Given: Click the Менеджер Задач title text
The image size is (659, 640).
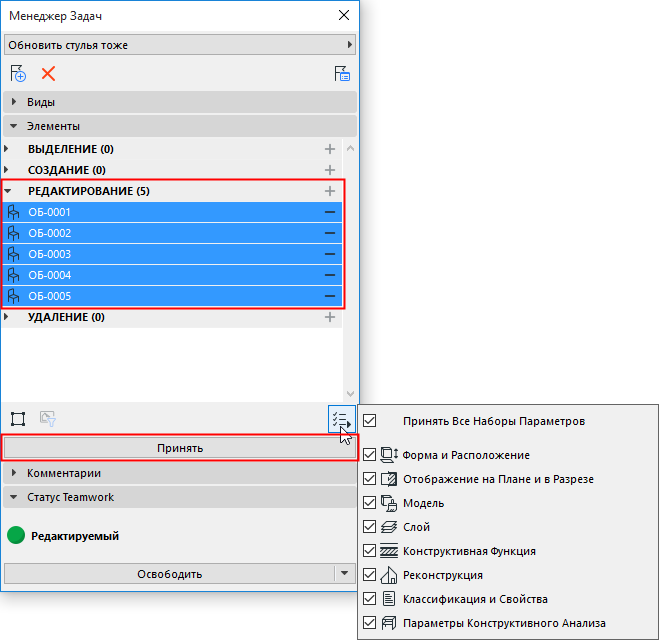Looking at the screenshot, I should click(55, 16).
